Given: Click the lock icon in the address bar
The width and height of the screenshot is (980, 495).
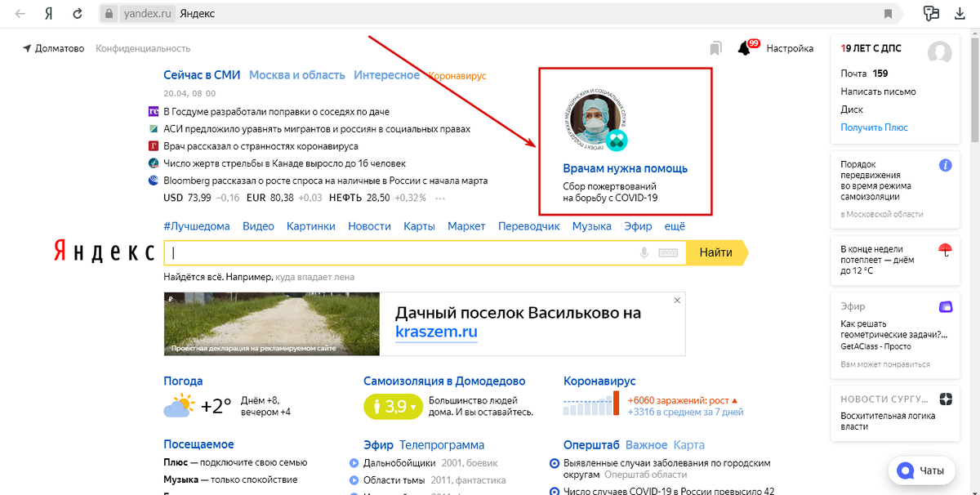Looking at the screenshot, I should 108,14.
